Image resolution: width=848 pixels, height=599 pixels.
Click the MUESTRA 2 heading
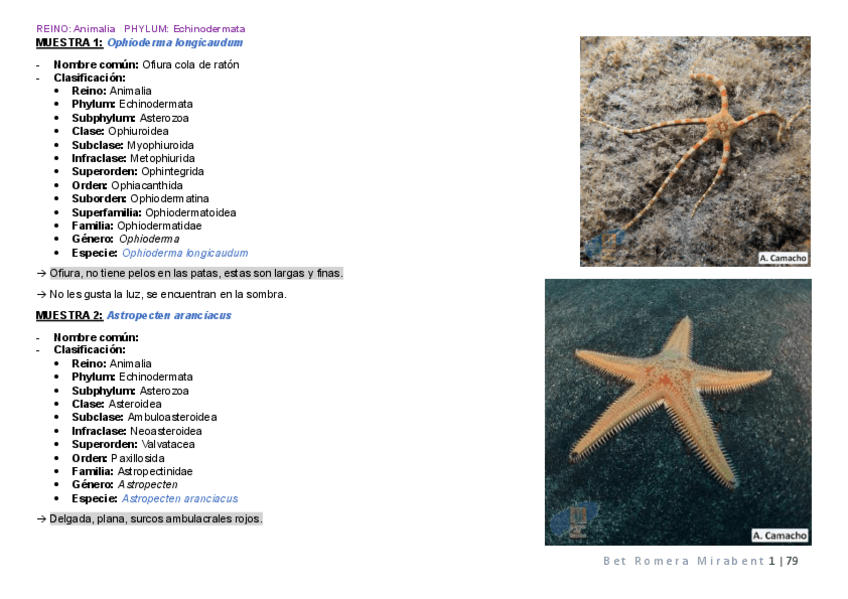(x=69, y=315)
